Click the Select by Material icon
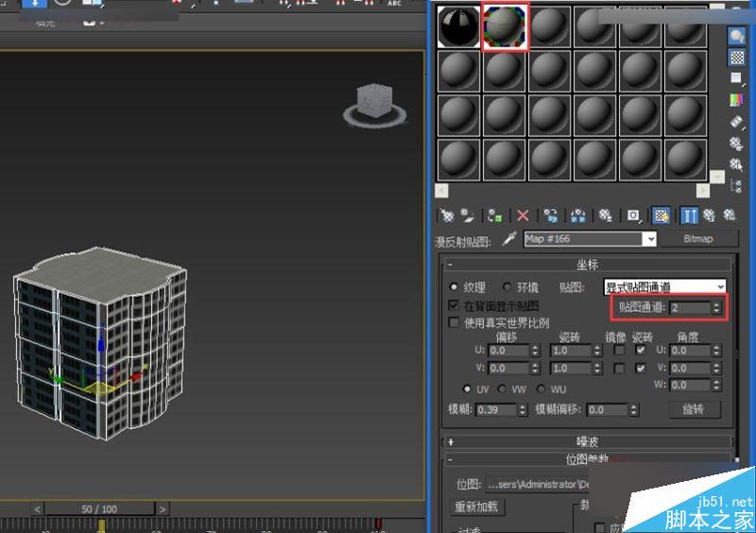Screen dimensions: 756x533 coord(737,165)
